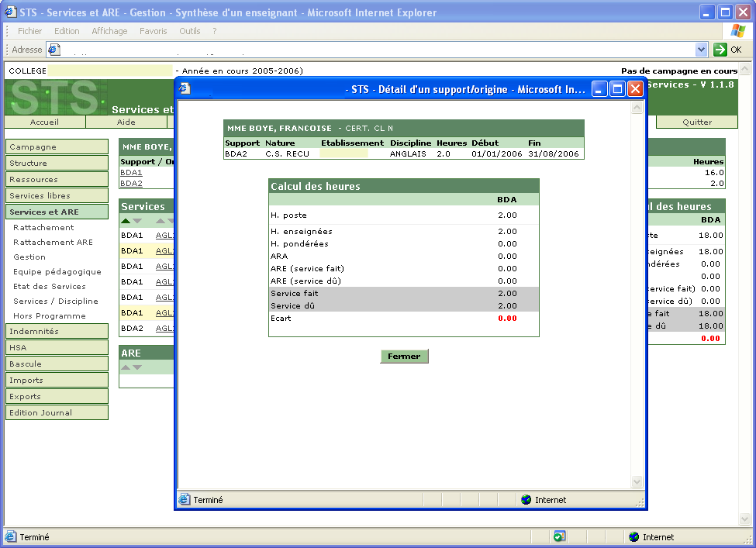Open the Imports section

57,381
